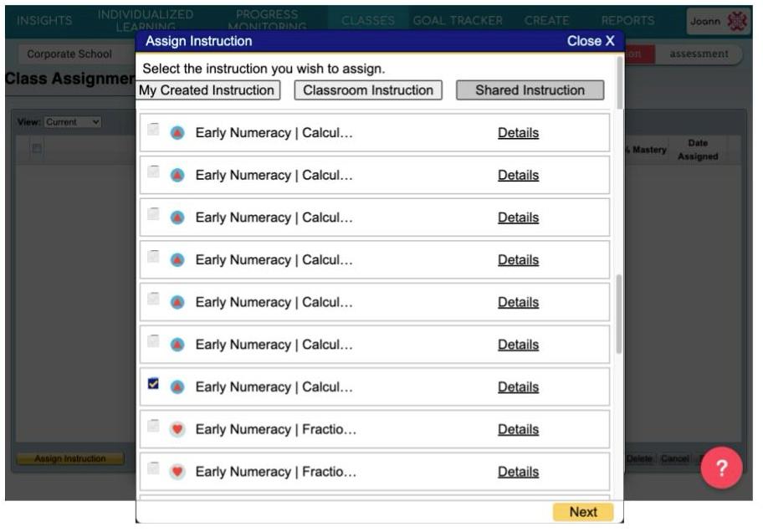
Task: Open Details for the first instruction
Action: tap(517, 131)
